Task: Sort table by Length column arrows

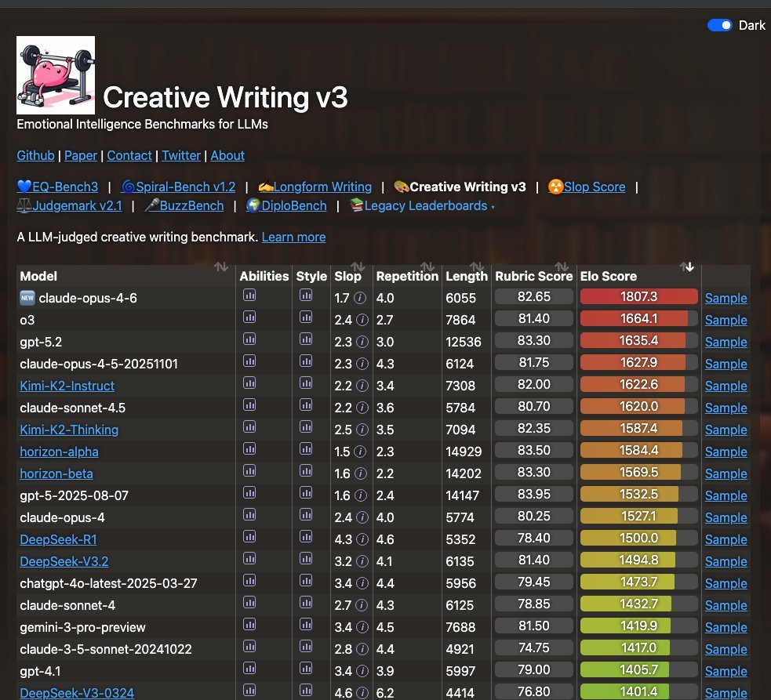Action: coord(477,267)
